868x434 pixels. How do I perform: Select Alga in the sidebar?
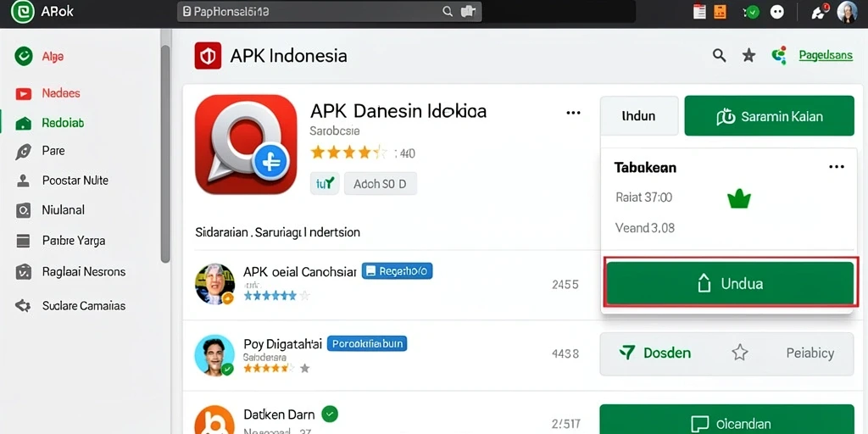(x=53, y=57)
